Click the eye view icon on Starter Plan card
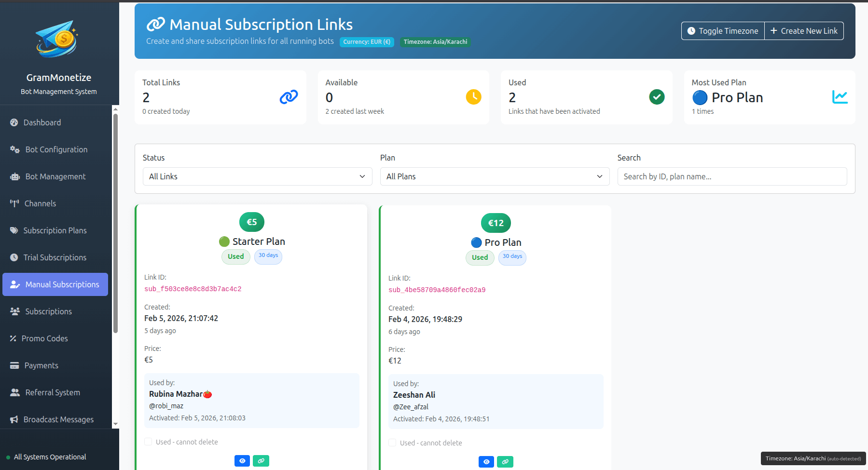The image size is (868, 470). pyautogui.click(x=242, y=461)
